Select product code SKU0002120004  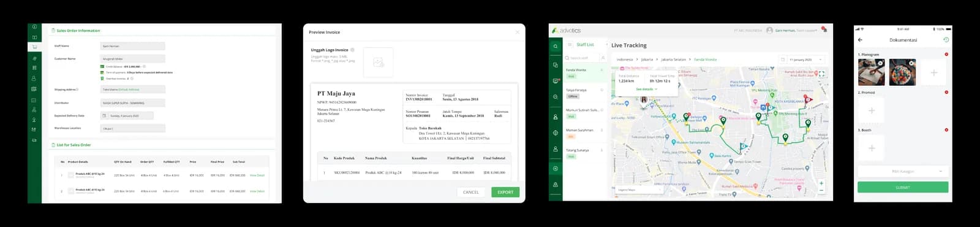(x=347, y=172)
